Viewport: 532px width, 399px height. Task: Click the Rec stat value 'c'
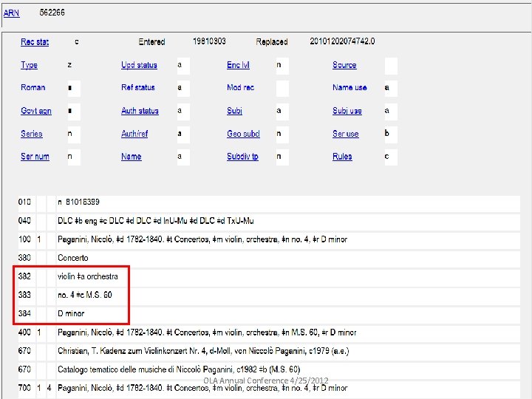coord(77,41)
